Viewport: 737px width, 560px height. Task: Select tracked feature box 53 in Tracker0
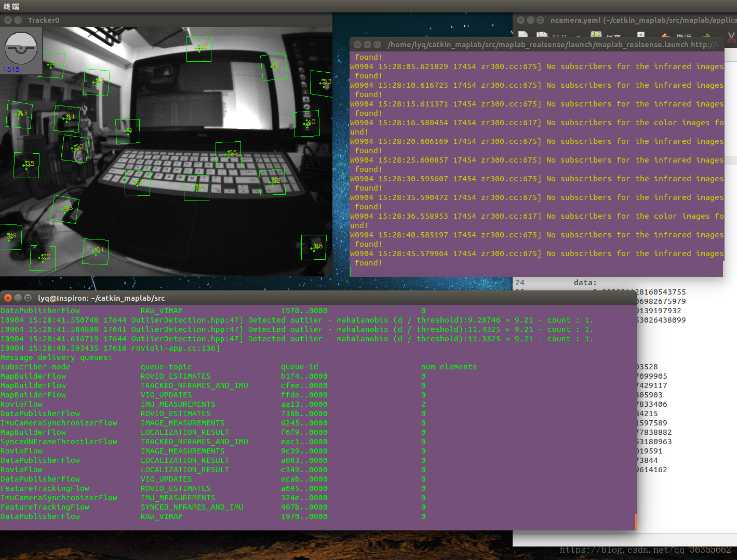(x=321, y=83)
